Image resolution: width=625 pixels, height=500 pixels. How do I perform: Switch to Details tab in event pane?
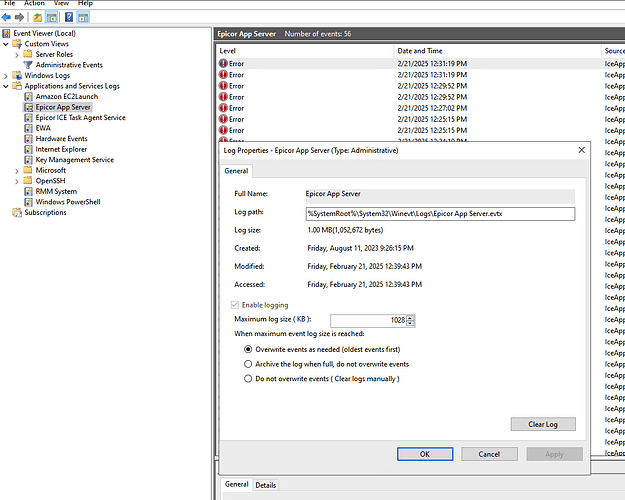(x=265, y=485)
